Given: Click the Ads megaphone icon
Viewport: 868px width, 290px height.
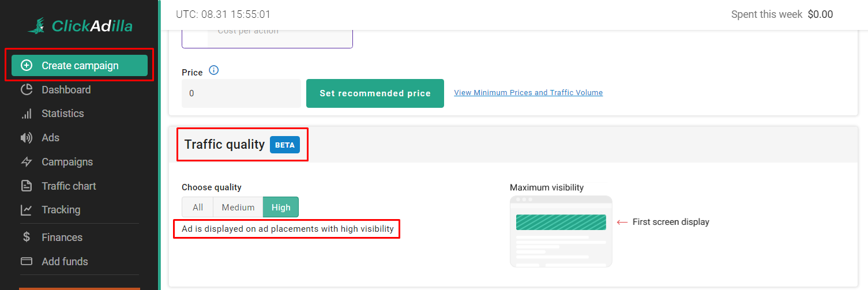Looking at the screenshot, I should 27,138.
